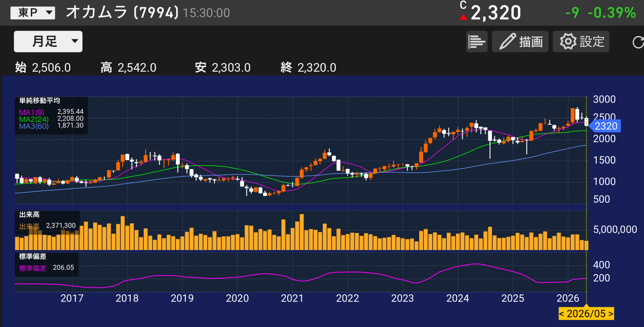Screen dimensions: 644x327
Task: Click the 2024 year axis label
Action: (x=458, y=298)
